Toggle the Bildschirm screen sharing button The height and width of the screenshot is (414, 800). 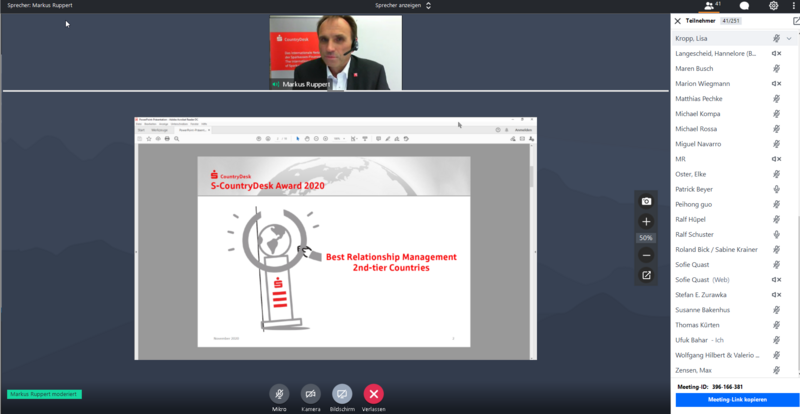pyautogui.click(x=342, y=394)
